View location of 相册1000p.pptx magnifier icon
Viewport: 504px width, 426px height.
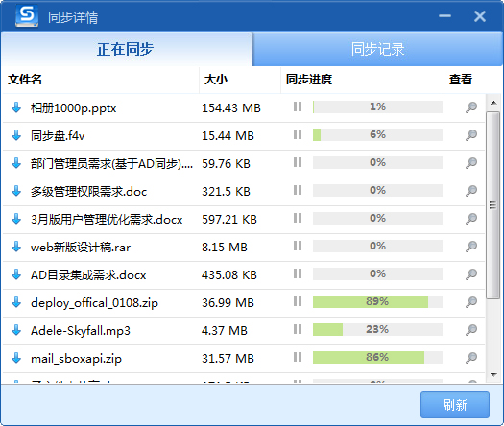471,107
